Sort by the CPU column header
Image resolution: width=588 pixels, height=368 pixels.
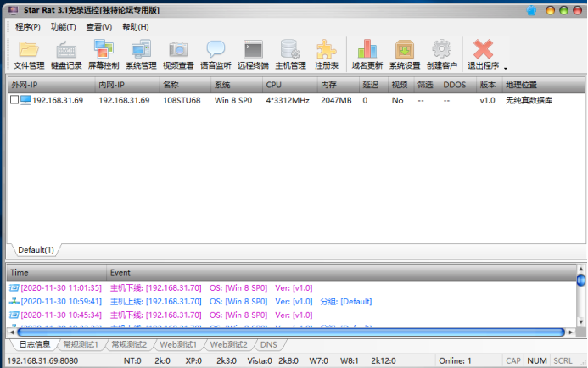pos(289,85)
